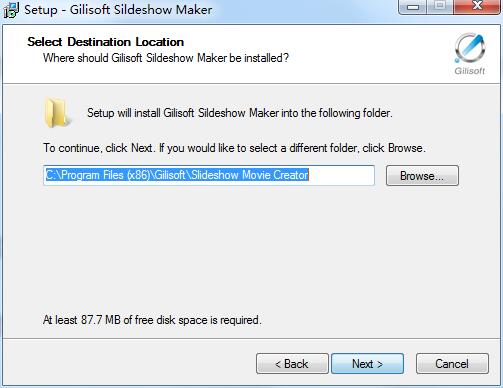Screen dimensions: 503x388
Task: Return to previous step with Back
Action: pos(292,364)
